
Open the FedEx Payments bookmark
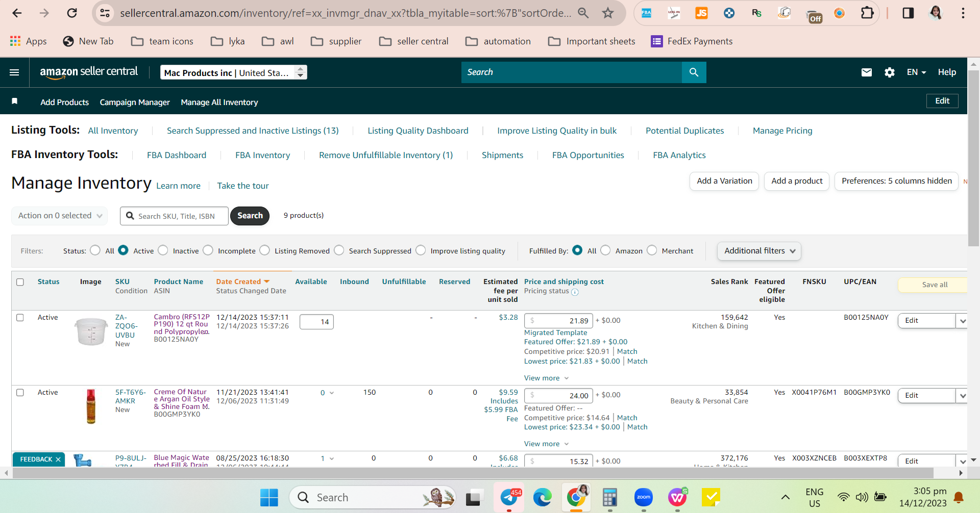[692, 41]
